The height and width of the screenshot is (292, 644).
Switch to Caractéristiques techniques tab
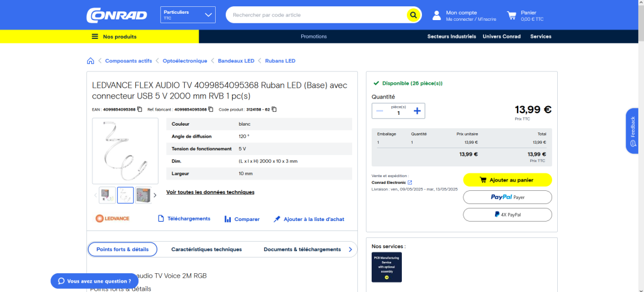click(206, 249)
